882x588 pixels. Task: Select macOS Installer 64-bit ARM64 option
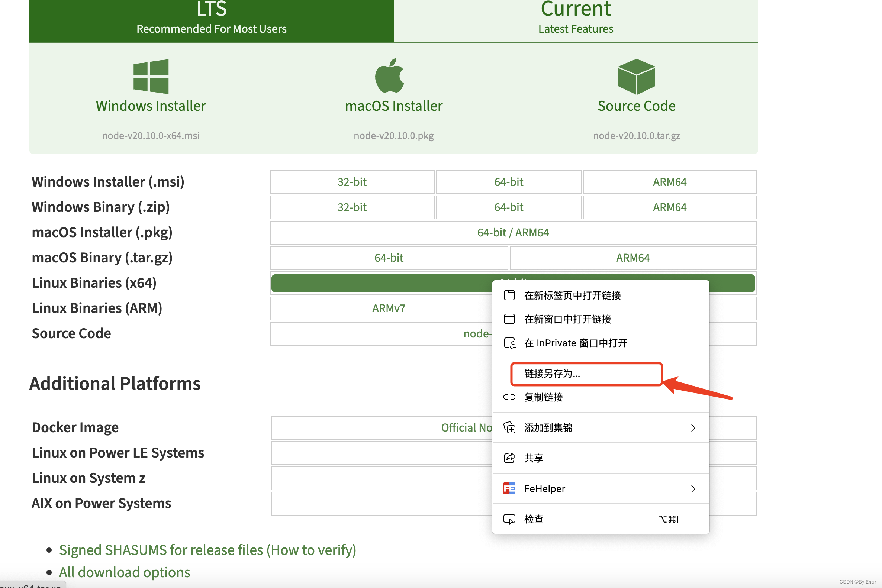(512, 232)
